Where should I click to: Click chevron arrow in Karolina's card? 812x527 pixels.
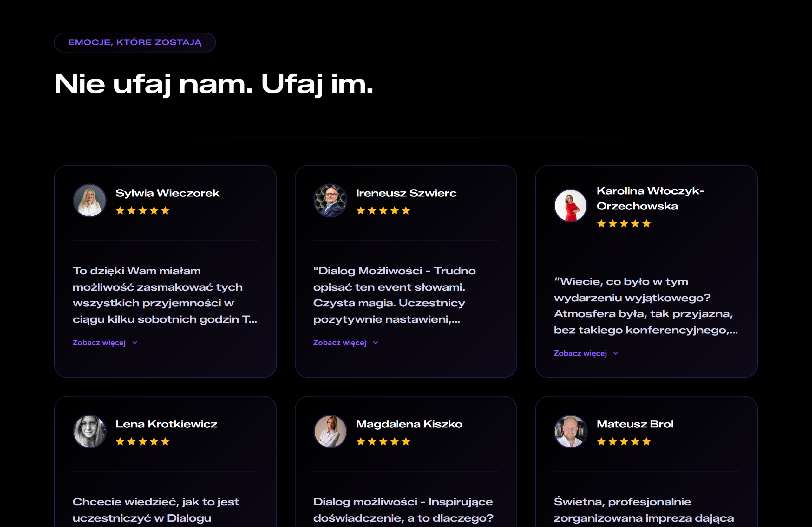click(615, 353)
